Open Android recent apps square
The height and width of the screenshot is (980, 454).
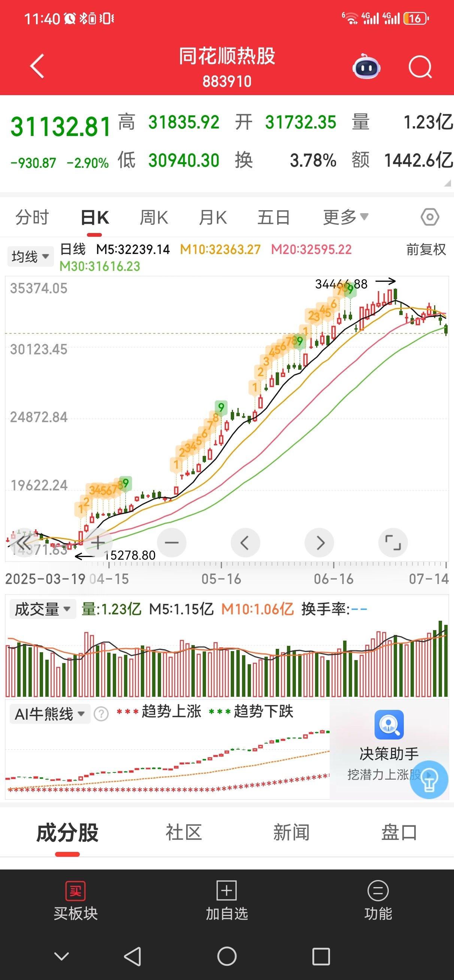(321, 956)
